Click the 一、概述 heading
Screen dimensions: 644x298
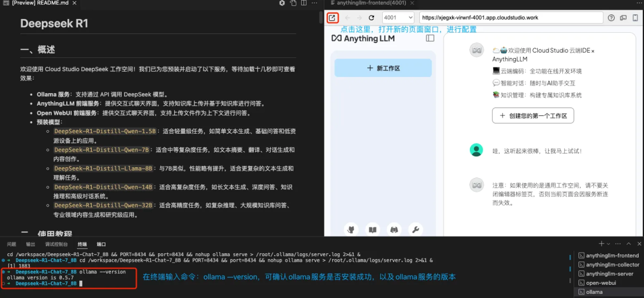[x=38, y=50]
